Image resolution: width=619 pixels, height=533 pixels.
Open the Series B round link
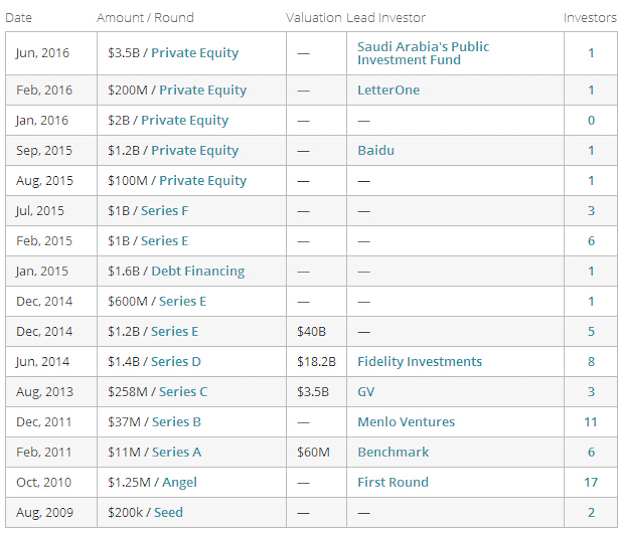[176, 421]
